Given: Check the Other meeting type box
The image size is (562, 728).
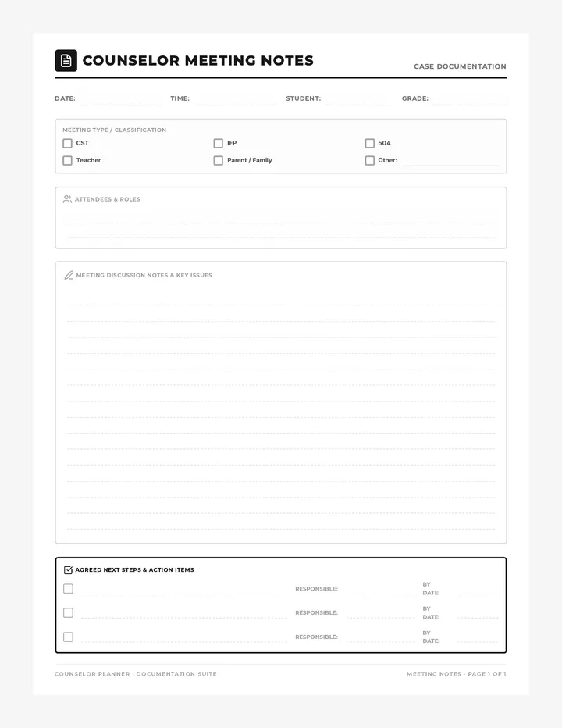Looking at the screenshot, I should (x=369, y=160).
